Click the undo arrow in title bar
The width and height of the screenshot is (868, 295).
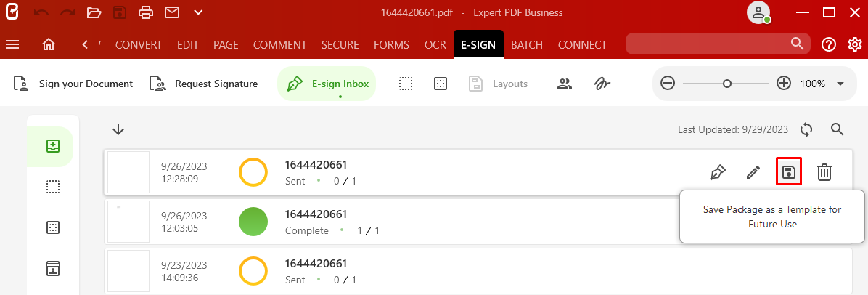[x=41, y=12]
